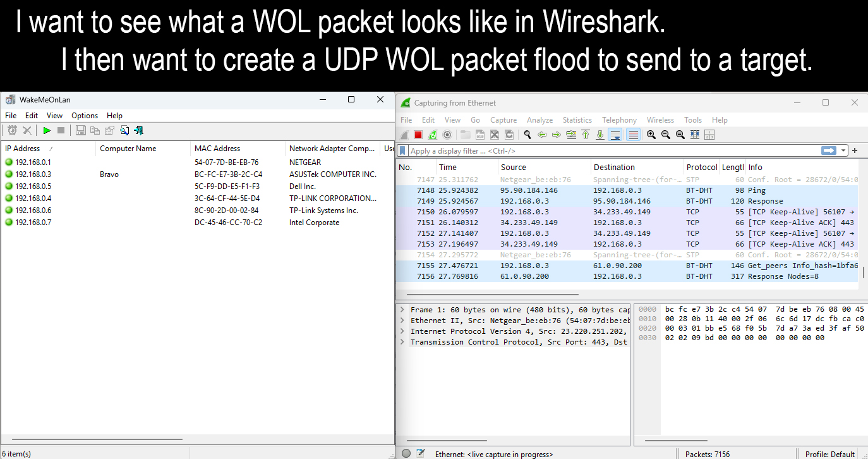Screen dimensions: 868x459
Task: Open the display filter history dropdown
Action: pos(843,150)
